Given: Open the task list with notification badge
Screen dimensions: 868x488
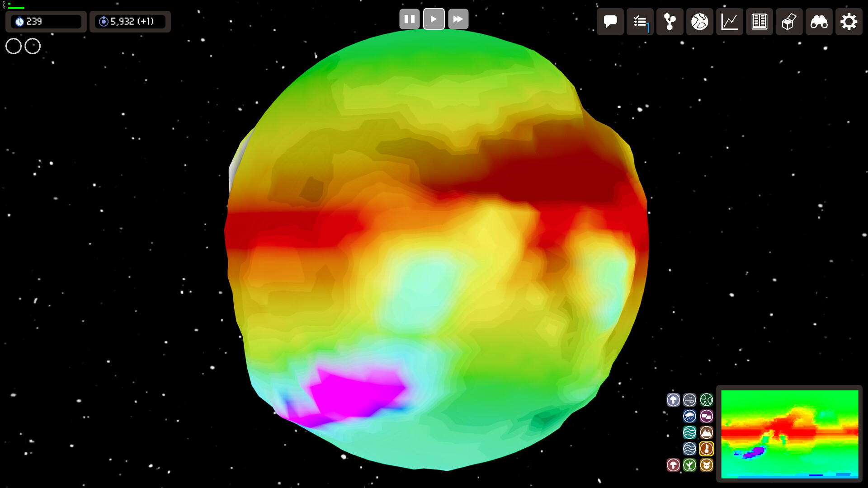Looking at the screenshot, I should [640, 21].
